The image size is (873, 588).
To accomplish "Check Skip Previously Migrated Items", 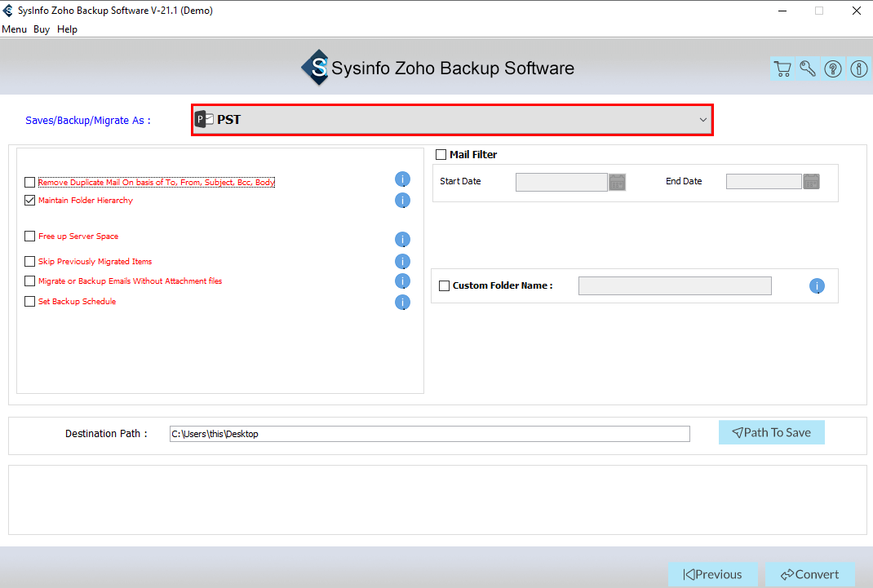I will coord(30,262).
